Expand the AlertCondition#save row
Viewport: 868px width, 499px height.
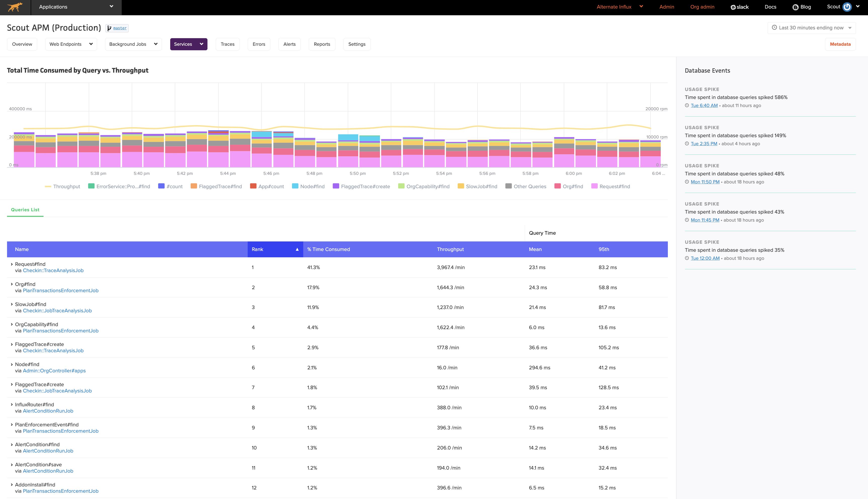click(x=12, y=465)
